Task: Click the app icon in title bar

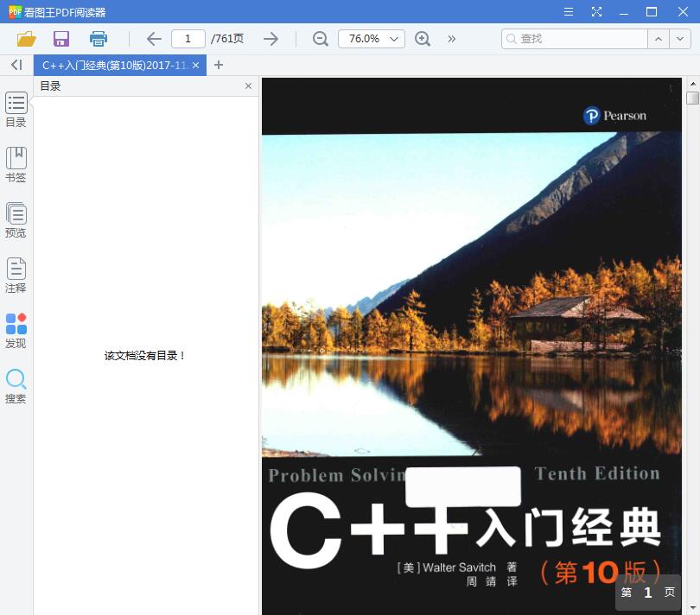Action: point(15,11)
